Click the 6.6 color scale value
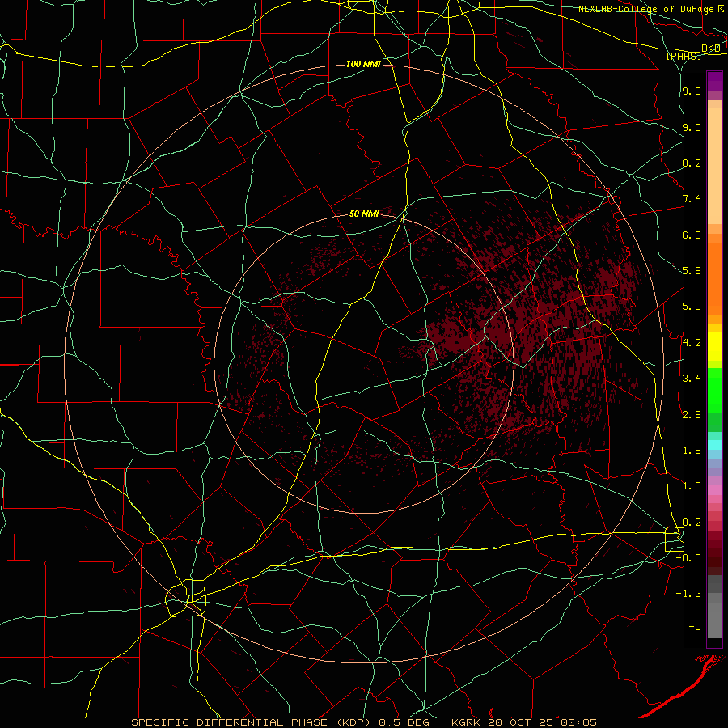This screenshot has width=728, height=728. tap(692, 235)
